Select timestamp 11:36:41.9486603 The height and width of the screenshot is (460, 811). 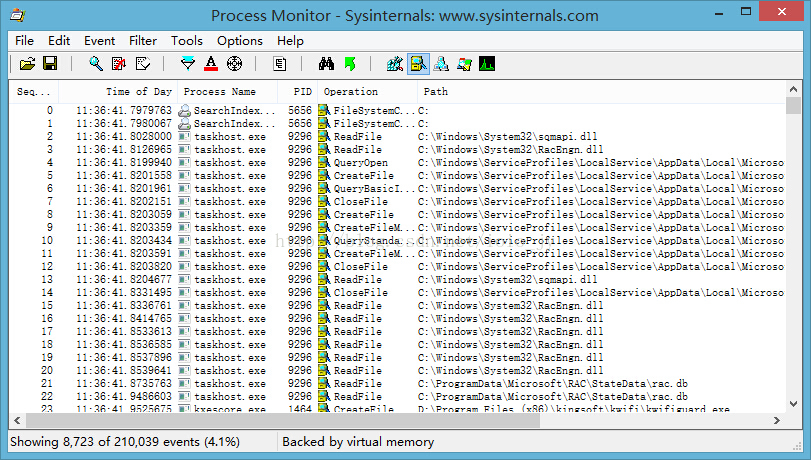pos(124,396)
